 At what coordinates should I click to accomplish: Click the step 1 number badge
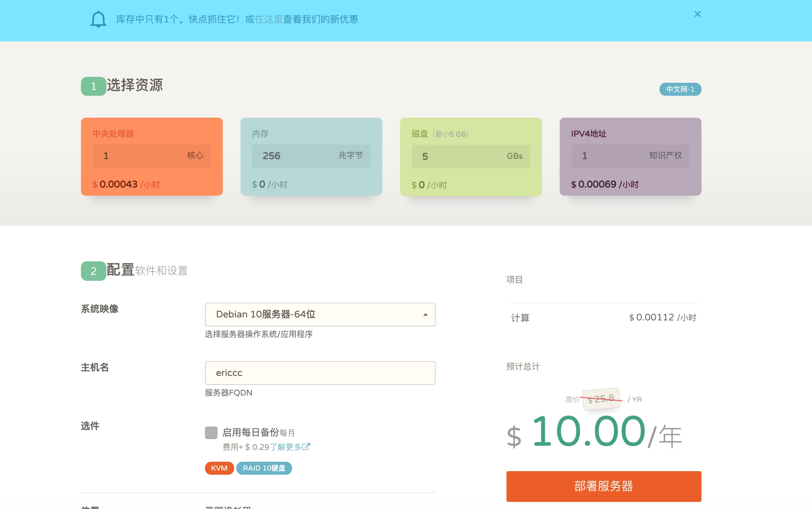coord(94,87)
